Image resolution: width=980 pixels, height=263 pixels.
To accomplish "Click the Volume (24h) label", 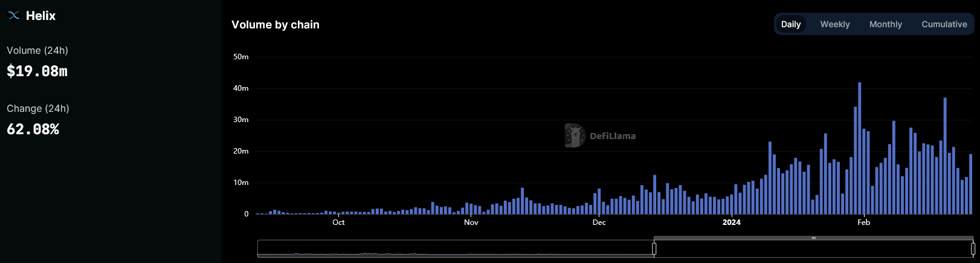I will point(37,50).
